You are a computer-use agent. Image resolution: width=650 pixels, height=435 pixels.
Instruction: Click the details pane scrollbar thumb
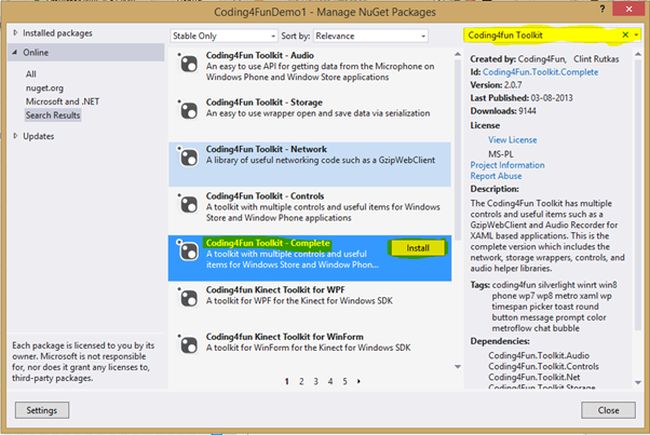pyautogui.click(x=638, y=195)
